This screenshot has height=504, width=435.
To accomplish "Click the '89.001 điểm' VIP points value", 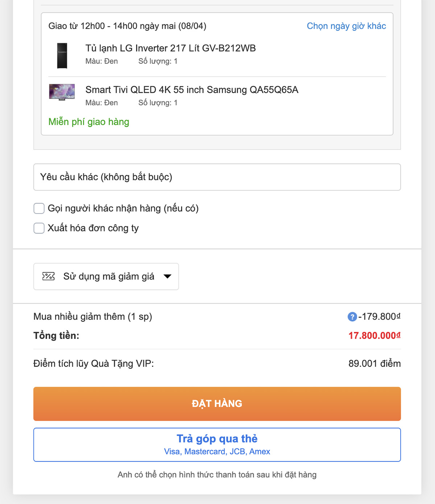I will click(x=374, y=364).
